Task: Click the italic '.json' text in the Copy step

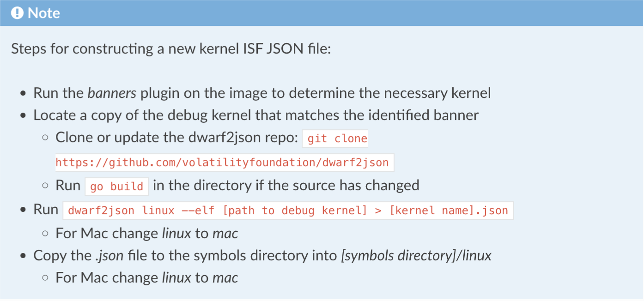Action: pyautogui.click(x=109, y=256)
